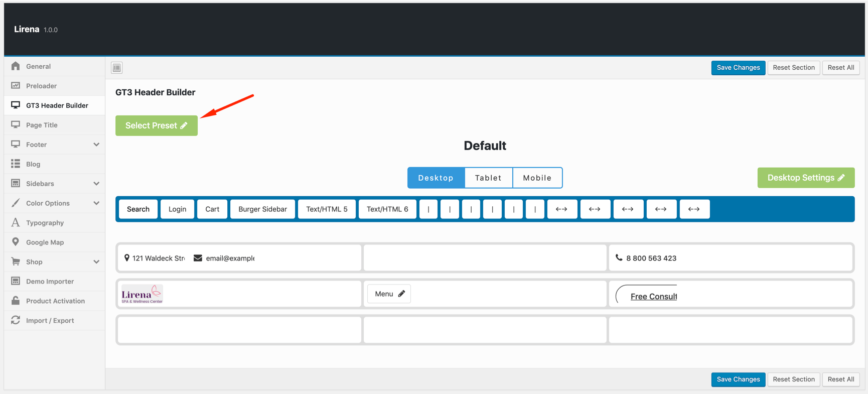Open the Select Preset button
The image size is (868, 394).
click(157, 125)
